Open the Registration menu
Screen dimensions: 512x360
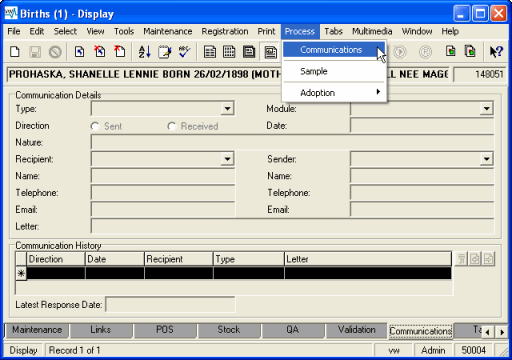225,31
